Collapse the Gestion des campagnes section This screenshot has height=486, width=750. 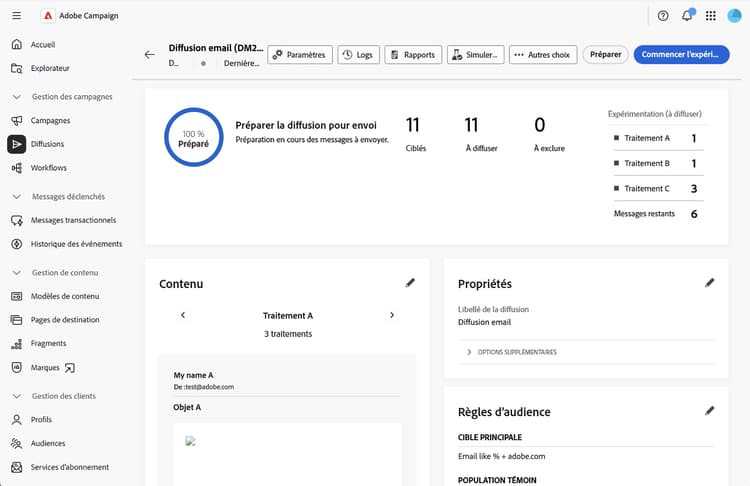(x=17, y=97)
